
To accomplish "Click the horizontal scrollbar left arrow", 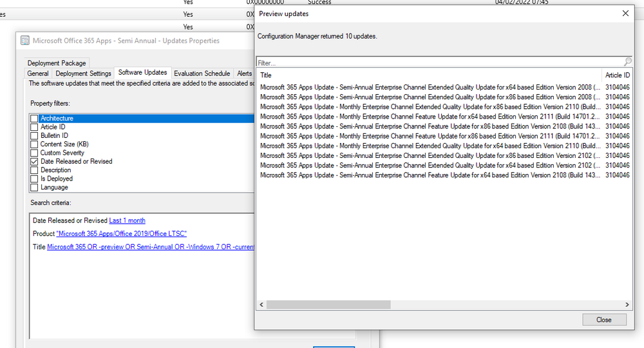I will [261, 305].
